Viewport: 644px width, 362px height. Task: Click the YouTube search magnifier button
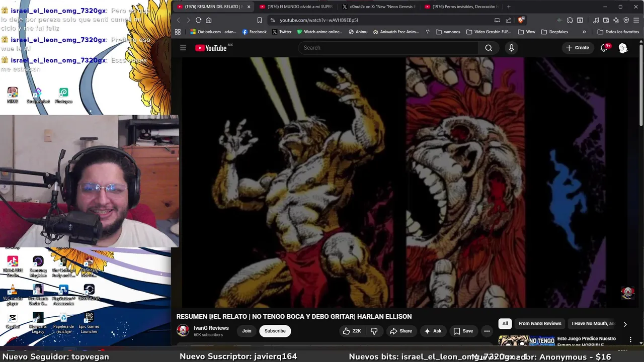[489, 48]
